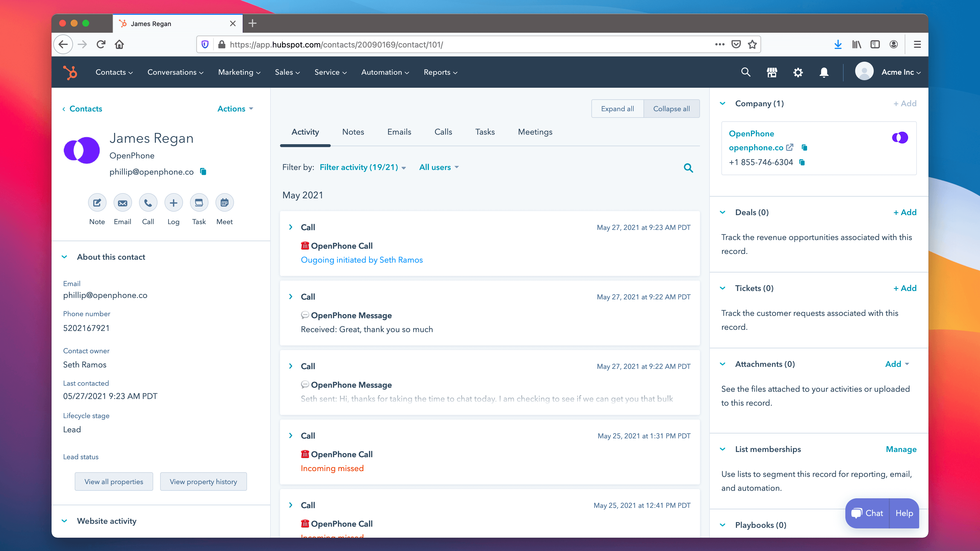Click the browser address bar
Viewport: 980px width, 551px height.
(x=456, y=44)
